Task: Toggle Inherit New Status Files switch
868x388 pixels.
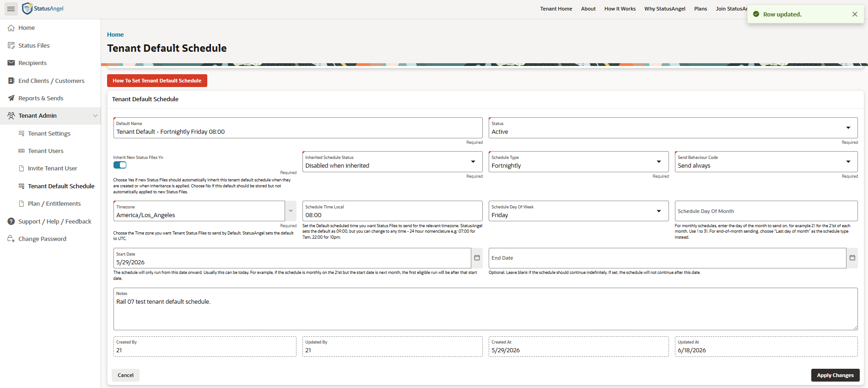Action: coord(120,165)
